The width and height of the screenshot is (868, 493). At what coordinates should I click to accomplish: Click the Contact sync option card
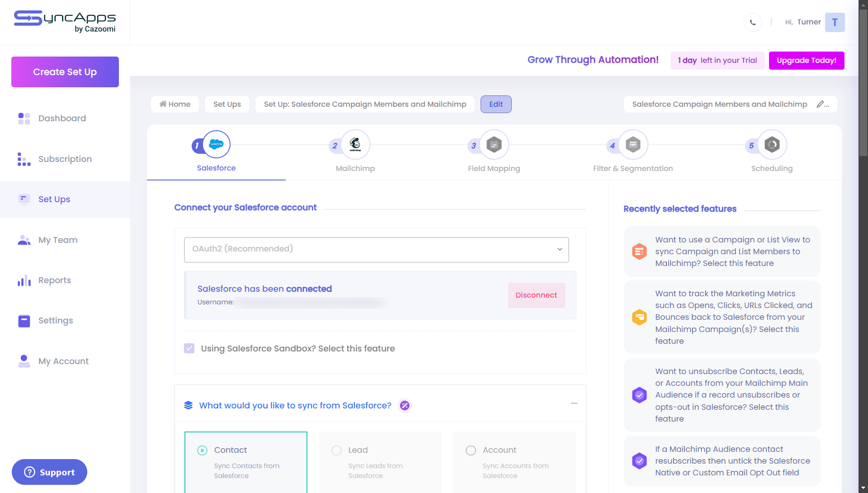(246, 462)
